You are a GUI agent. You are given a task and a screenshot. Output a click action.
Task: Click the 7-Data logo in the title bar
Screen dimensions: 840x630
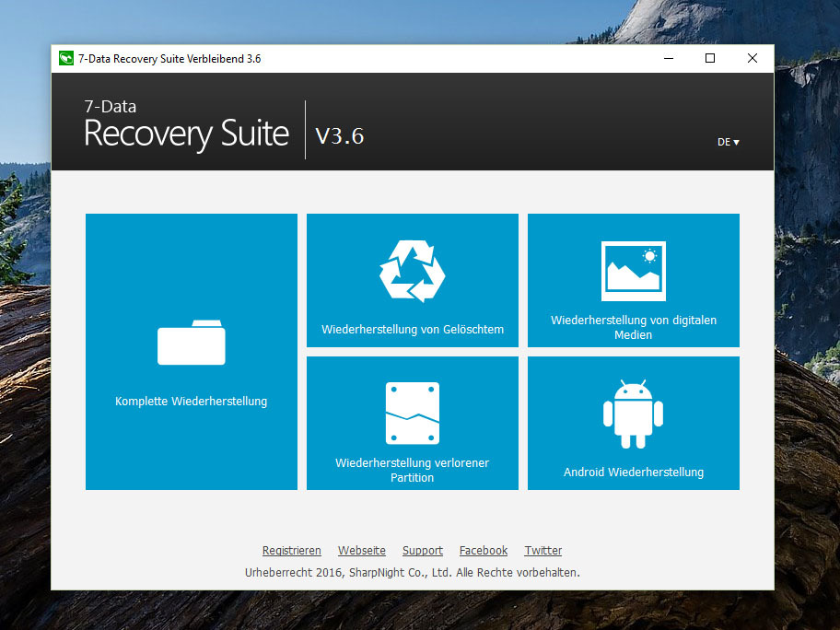(x=65, y=58)
